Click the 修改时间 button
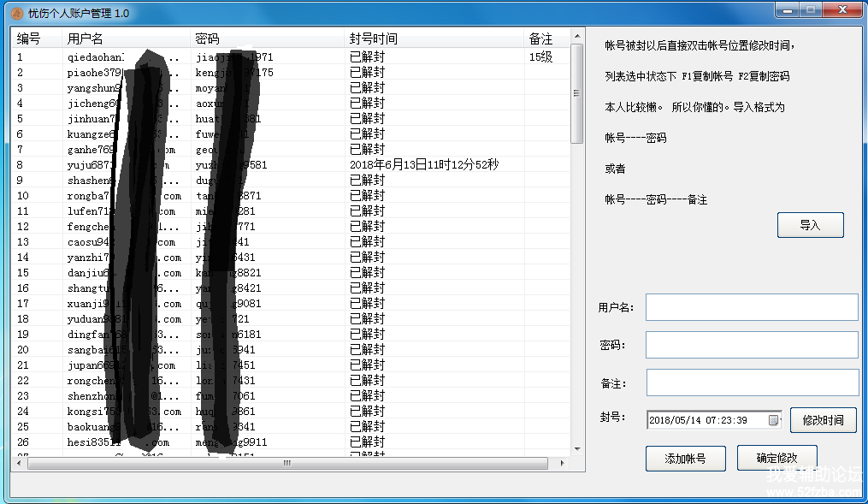The image size is (868, 504). [824, 420]
